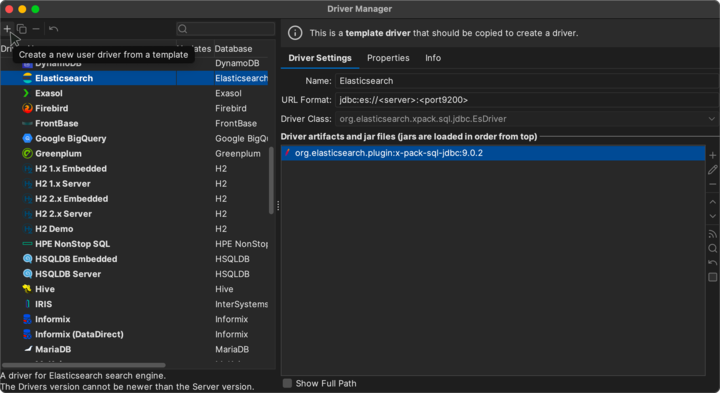The height and width of the screenshot is (393, 720).
Task: Click the splitter handle between the panels
Action: coord(278,206)
